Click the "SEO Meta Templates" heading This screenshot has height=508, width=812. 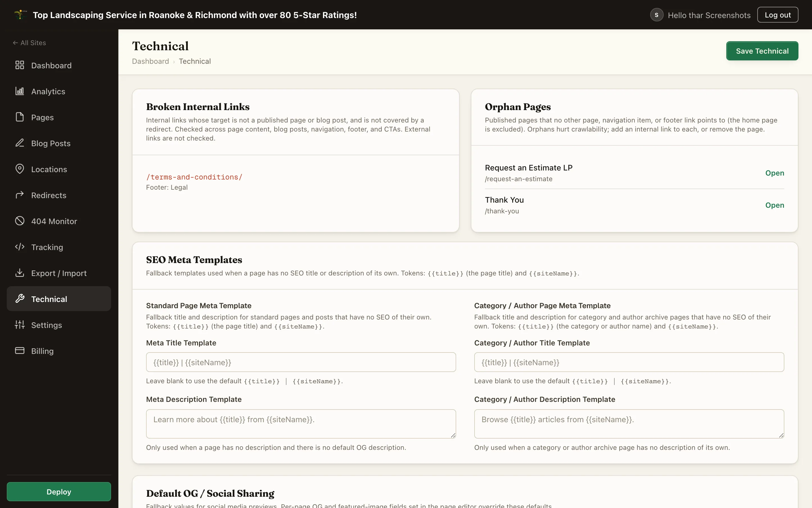pos(194,259)
